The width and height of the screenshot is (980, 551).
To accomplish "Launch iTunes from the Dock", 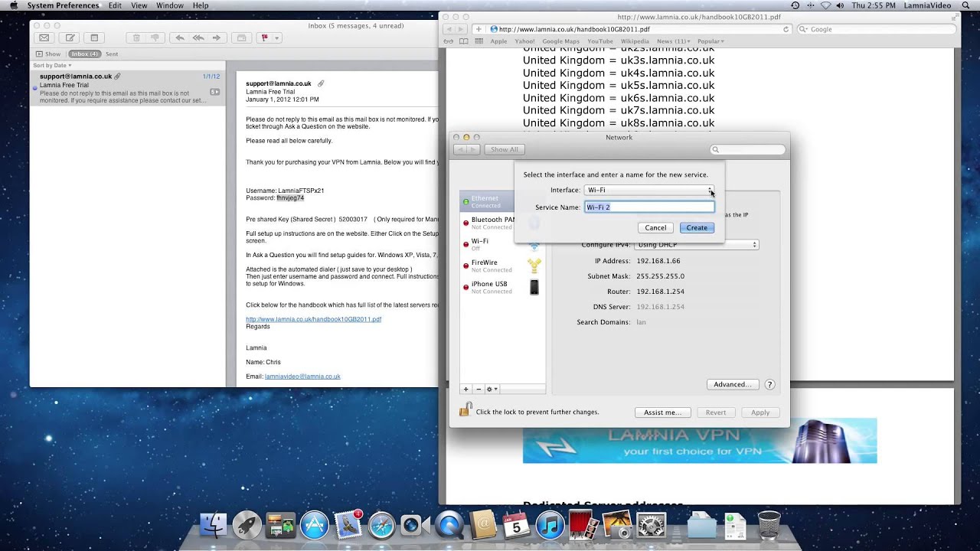I will (550, 525).
